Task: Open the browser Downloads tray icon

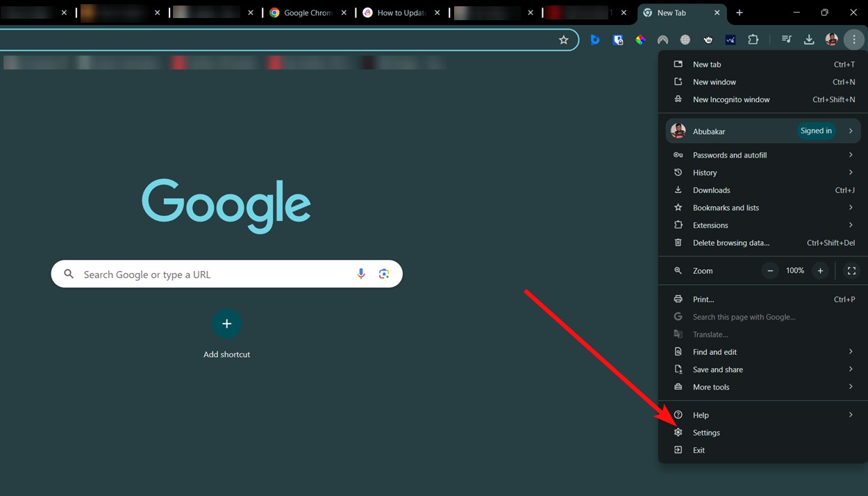Action: (809, 40)
